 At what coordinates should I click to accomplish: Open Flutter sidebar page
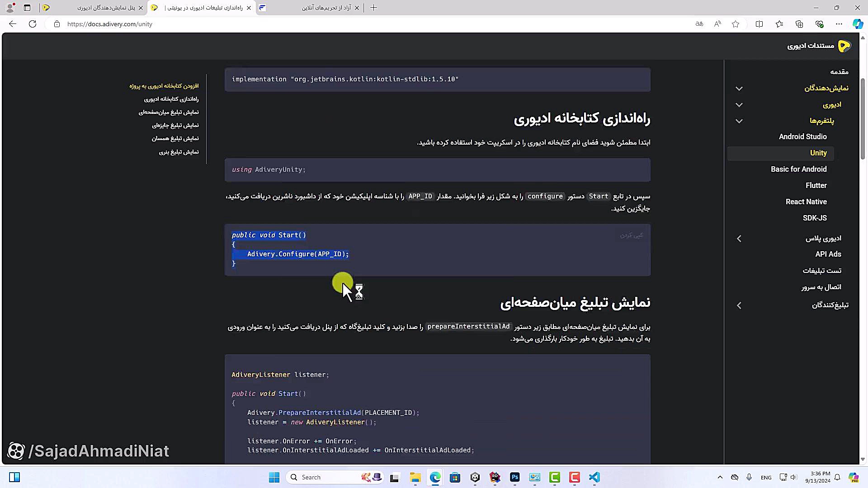pyautogui.click(x=816, y=185)
